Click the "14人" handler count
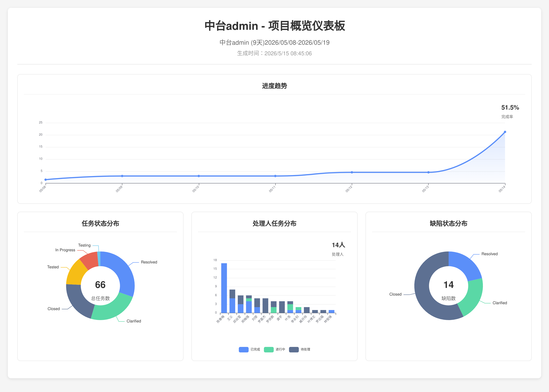The image size is (549, 392). [338, 245]
